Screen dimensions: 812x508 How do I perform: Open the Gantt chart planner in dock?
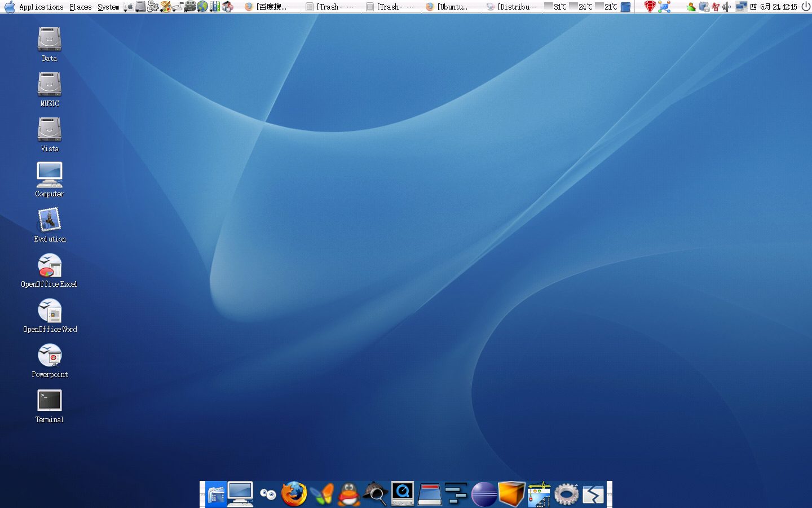tap(456, 493)
